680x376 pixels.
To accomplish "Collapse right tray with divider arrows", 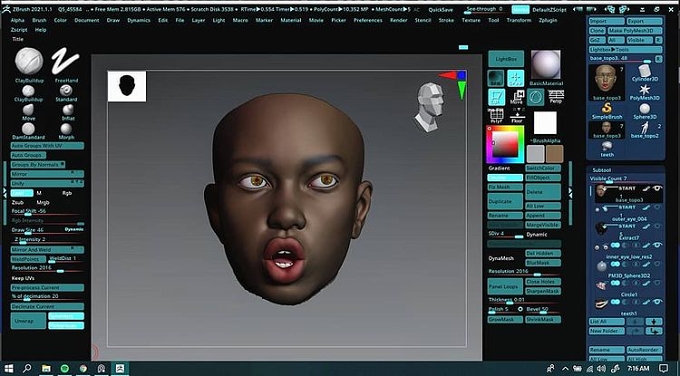I will [x=570, y=193].
